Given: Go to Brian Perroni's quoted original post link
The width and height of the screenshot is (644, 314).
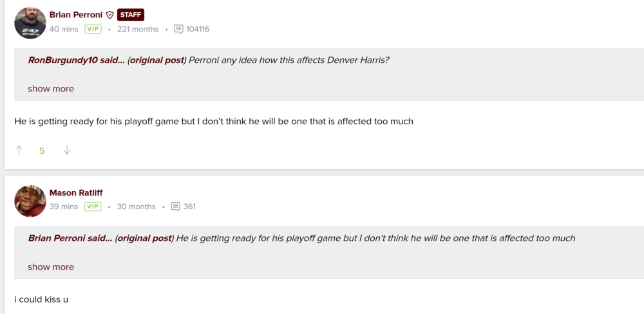Looking at the screenshot, I should [144, 238].
